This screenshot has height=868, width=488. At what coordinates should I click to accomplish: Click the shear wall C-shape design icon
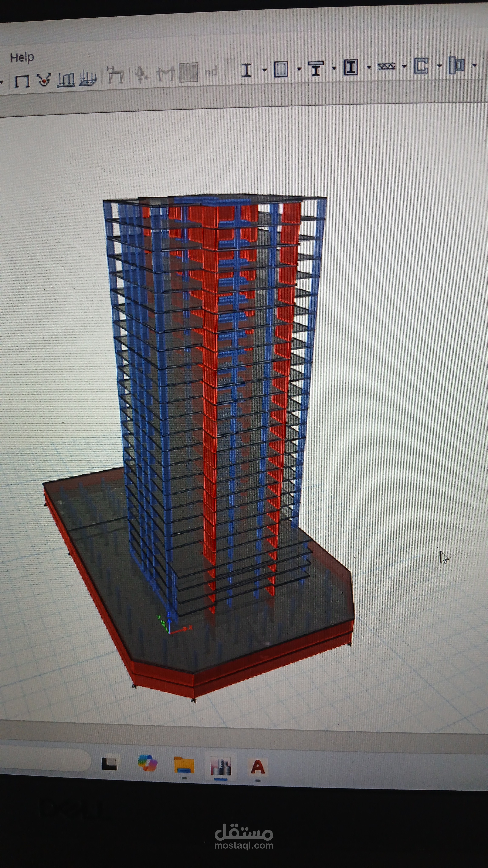pyautogui.click(x=421, y=66)
